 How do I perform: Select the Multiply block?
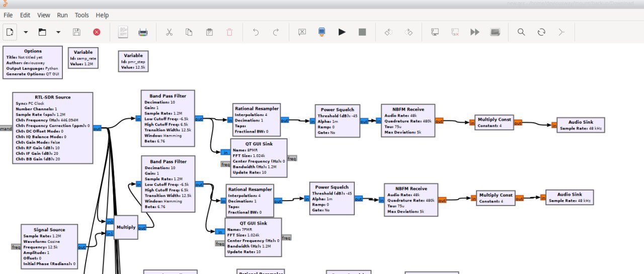126,227
